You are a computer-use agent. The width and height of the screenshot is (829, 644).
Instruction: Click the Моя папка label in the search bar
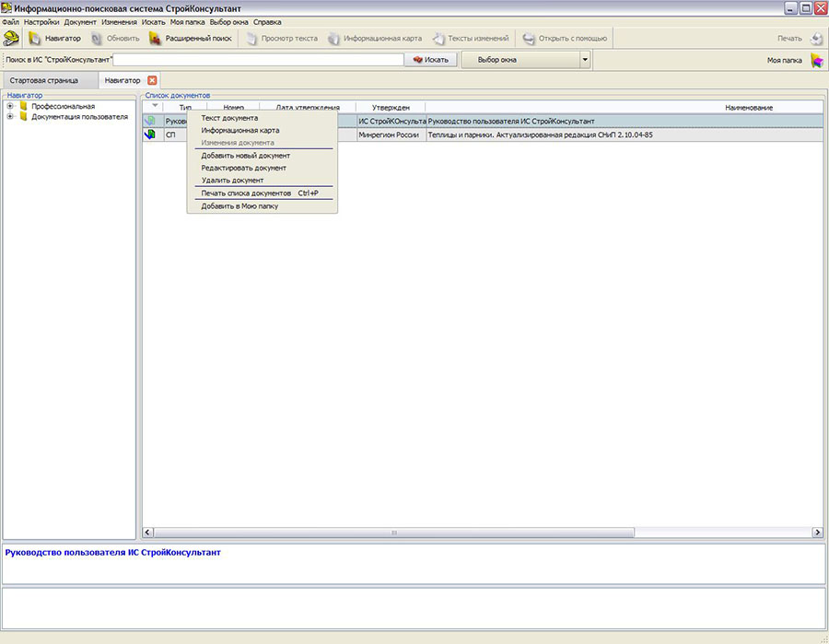tap(784, 60)
